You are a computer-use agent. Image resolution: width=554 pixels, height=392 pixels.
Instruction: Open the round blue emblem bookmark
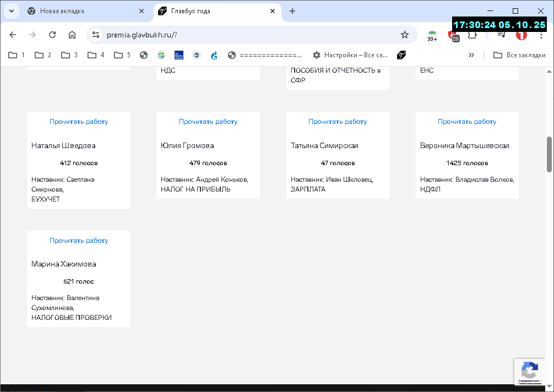[197, 55]
